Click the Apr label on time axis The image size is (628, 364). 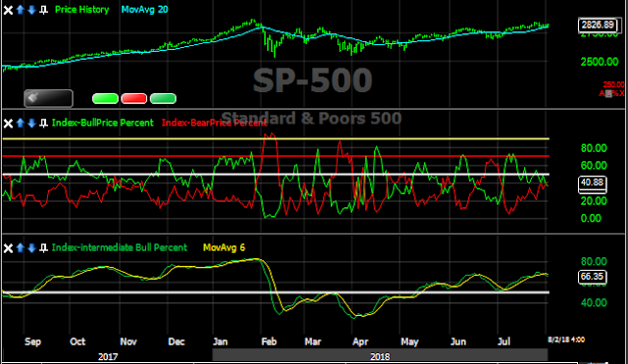pyautogui.click(x=360, y=341)
